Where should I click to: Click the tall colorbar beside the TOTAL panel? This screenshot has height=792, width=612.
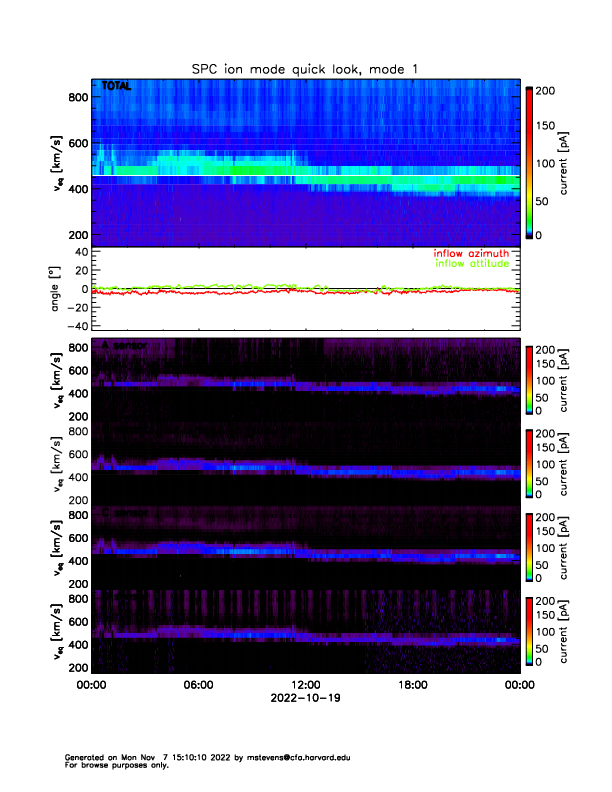(x=529, y=163)
